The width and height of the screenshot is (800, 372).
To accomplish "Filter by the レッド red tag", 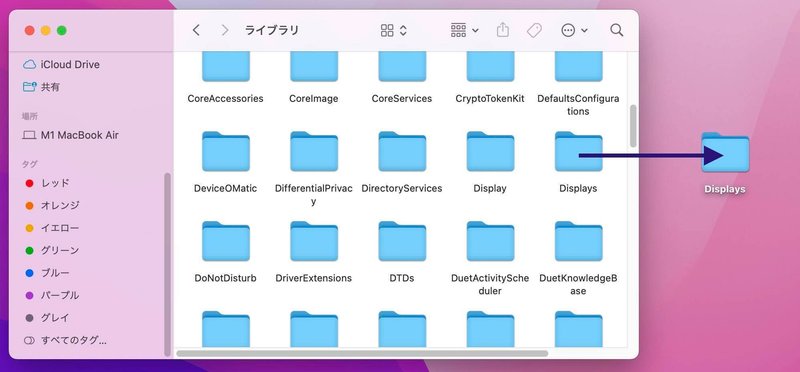I will [47, 183].
